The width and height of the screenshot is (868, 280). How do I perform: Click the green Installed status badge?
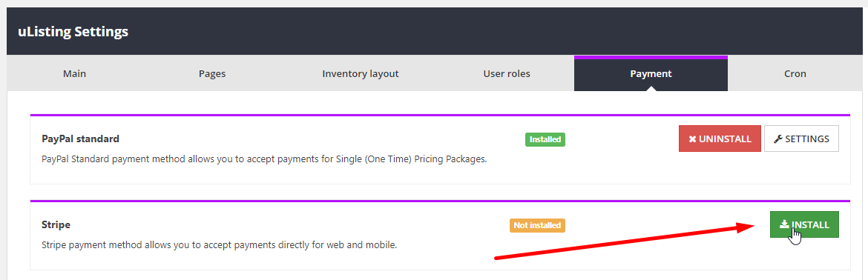[545, 139]
